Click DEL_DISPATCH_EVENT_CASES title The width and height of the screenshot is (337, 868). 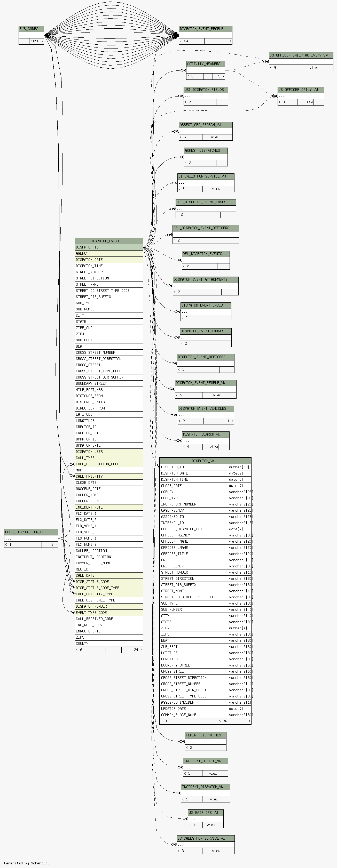pyautogui.click(x=206, y=202)
